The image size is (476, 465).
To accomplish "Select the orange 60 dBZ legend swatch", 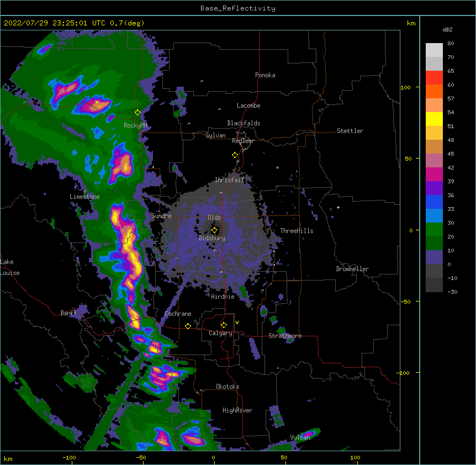I will click(434, 91).
